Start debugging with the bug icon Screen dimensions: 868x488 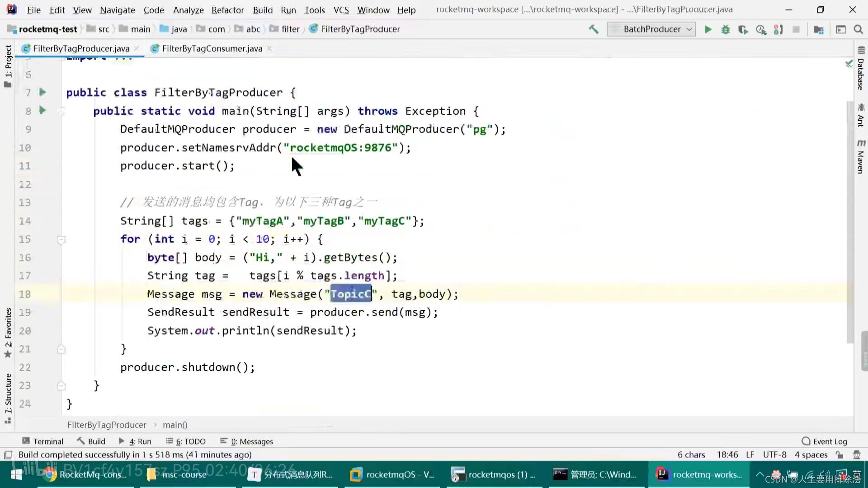click(726, 29)
